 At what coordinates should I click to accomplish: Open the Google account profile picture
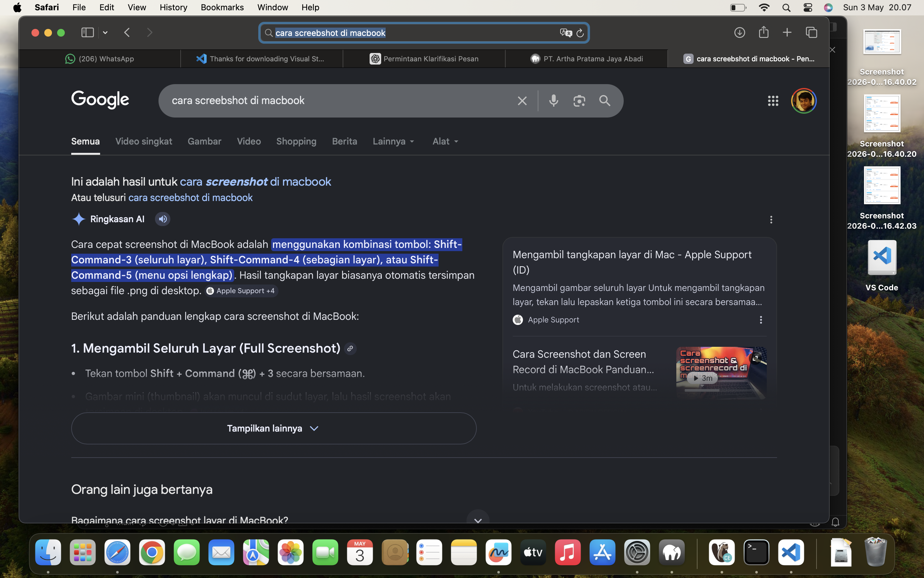pyautogui.click(x=804, y=101)
